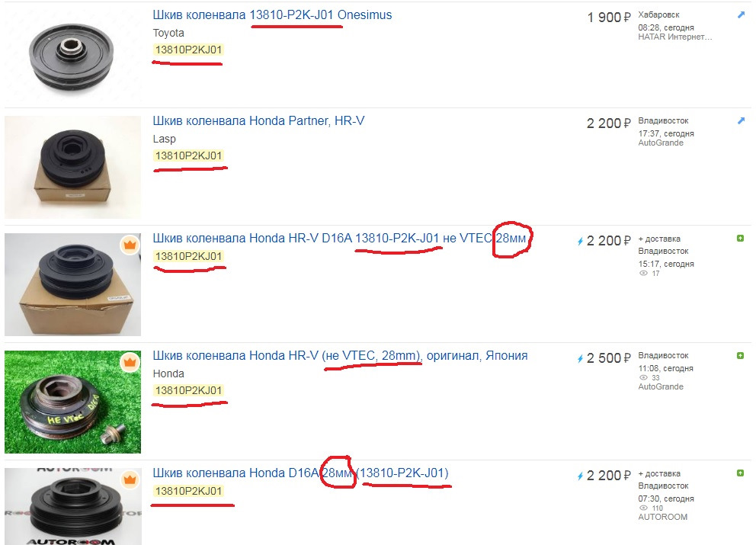Click the blue arrow icon on the Khabarovsk listing
756x545 pixels.
741,15
